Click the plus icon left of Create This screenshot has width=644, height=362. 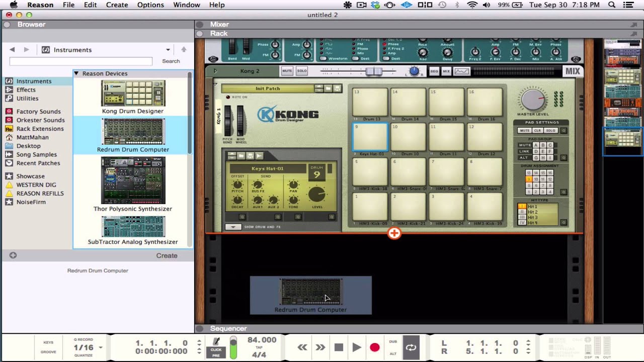click(x=13, y=255)
